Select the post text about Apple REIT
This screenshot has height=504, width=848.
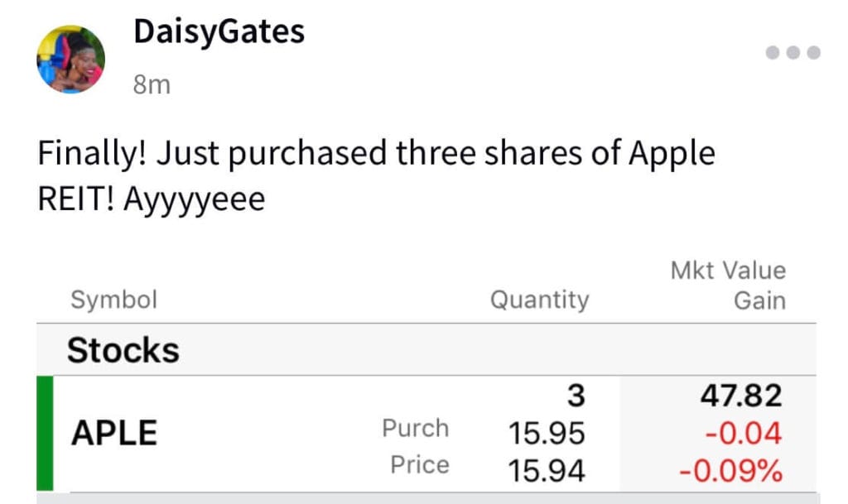[x=377, y=175]
